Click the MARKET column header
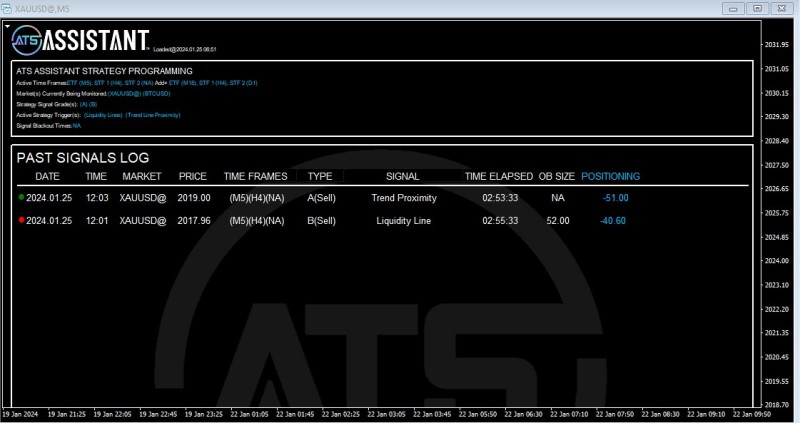Viewport: 800px width, 423px height. pyautogui.click(x=142, y=177)
